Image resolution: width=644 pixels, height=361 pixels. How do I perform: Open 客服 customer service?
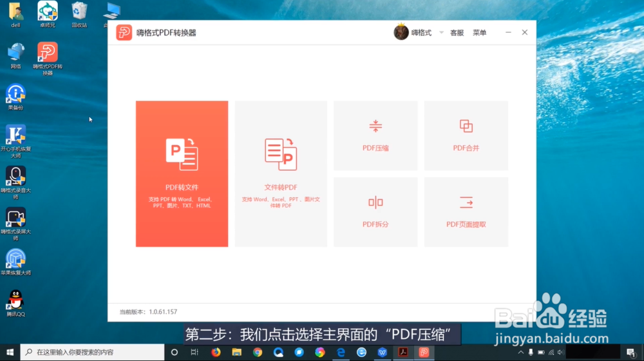pos(457,33)
